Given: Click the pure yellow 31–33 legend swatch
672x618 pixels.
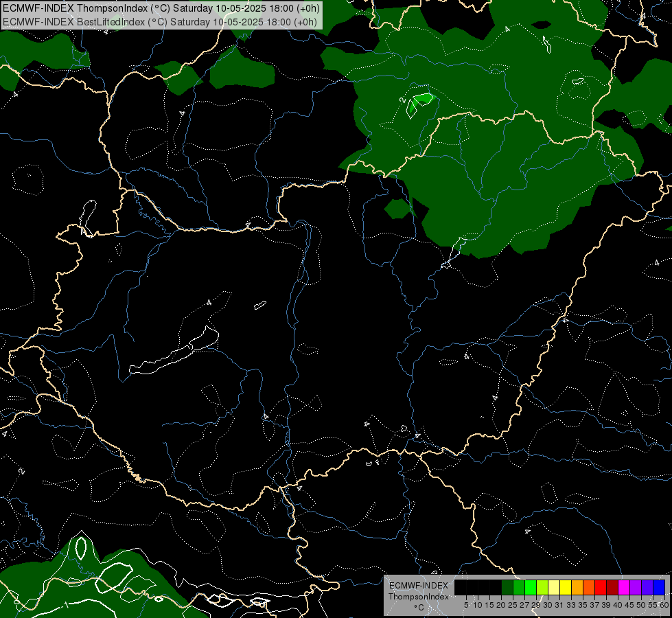Looking at the screenshot, I should pyautogui.click(x=566, y=587).
